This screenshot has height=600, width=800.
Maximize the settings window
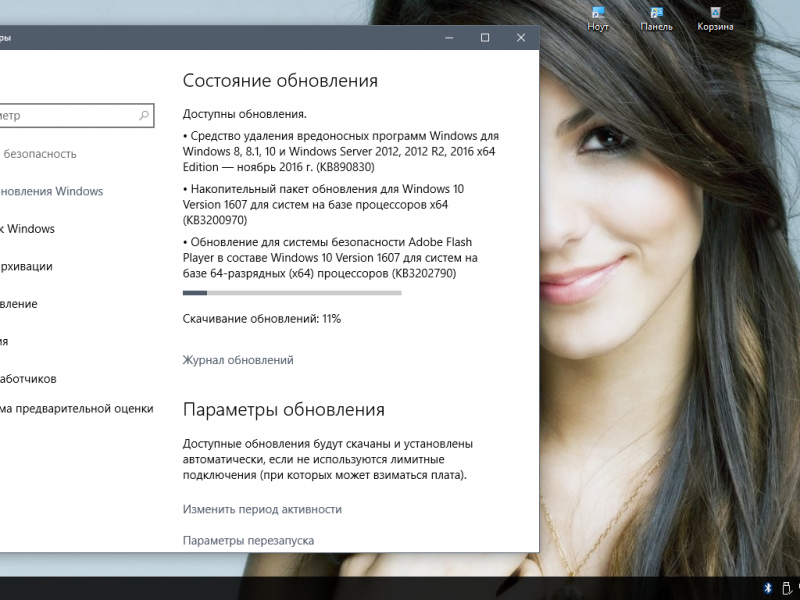coord(485,37)
